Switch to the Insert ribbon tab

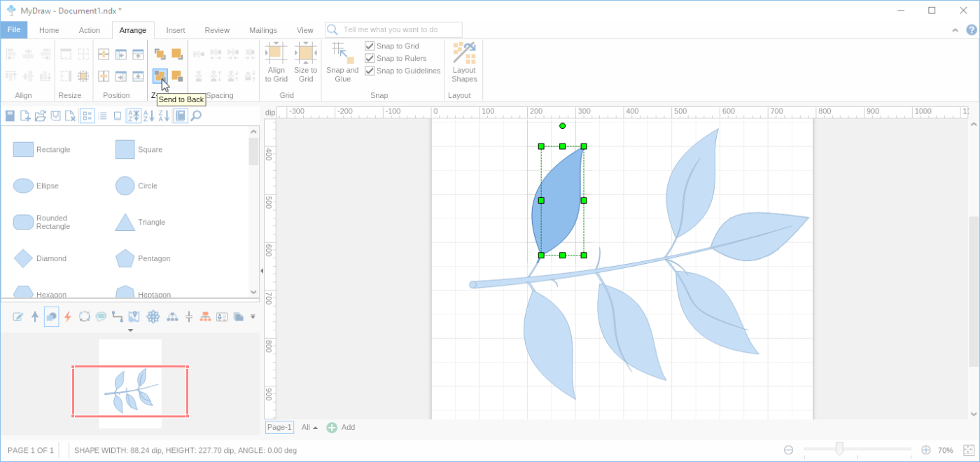pyautogui.click(x=175, y=30)
